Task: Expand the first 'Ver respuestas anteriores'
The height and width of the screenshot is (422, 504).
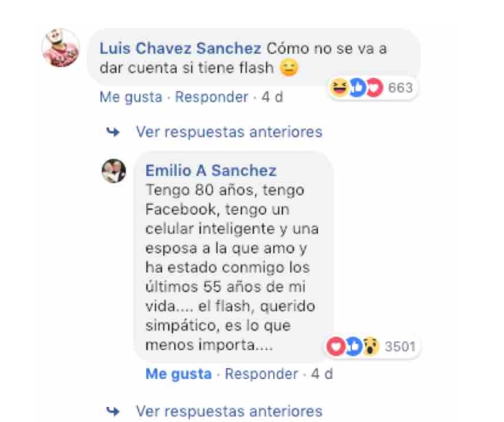Action: click(229, 132)
